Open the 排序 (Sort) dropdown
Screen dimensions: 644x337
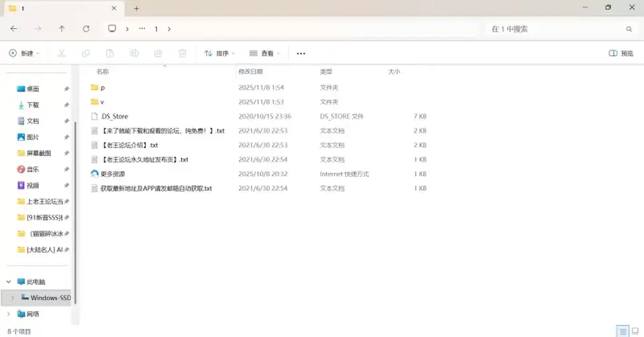point(220,54)
